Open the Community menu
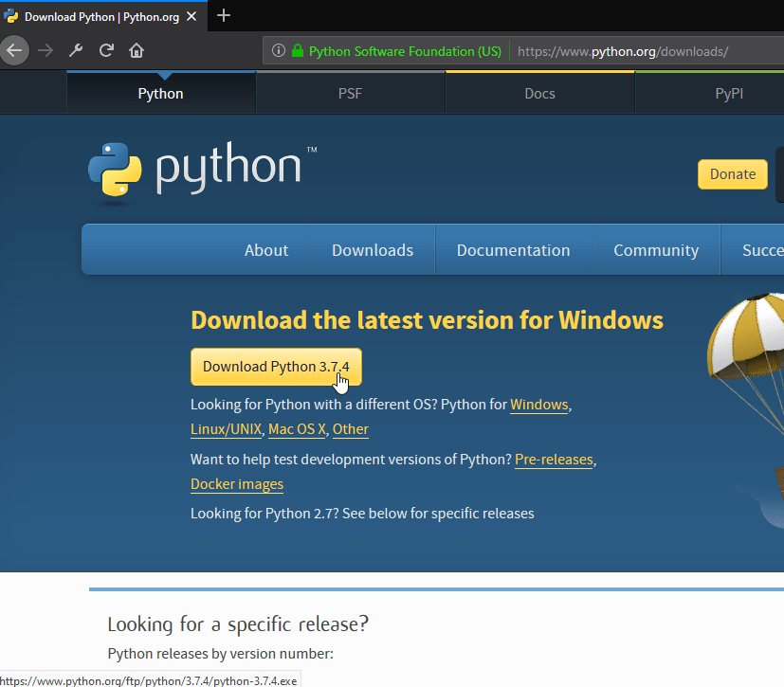The width and height of the screenshot is (784, 687). pos(655,249)
